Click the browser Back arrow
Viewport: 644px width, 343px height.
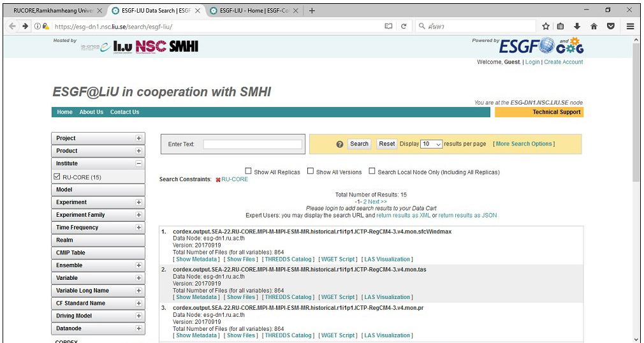pos(13,26)
